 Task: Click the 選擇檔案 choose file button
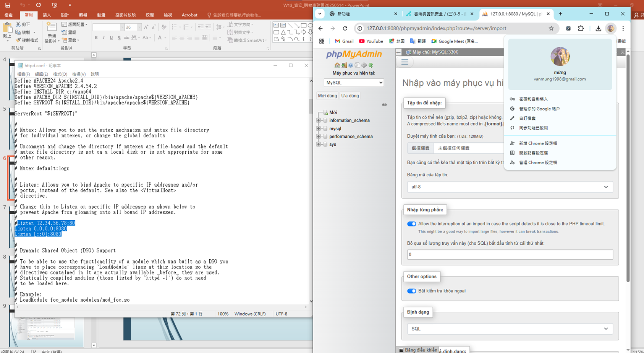[x=420, y=148]
